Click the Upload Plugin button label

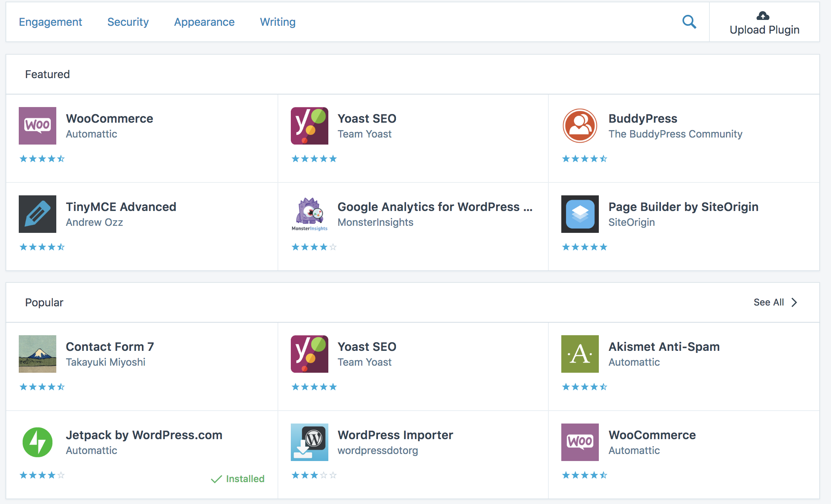[764, 30]
